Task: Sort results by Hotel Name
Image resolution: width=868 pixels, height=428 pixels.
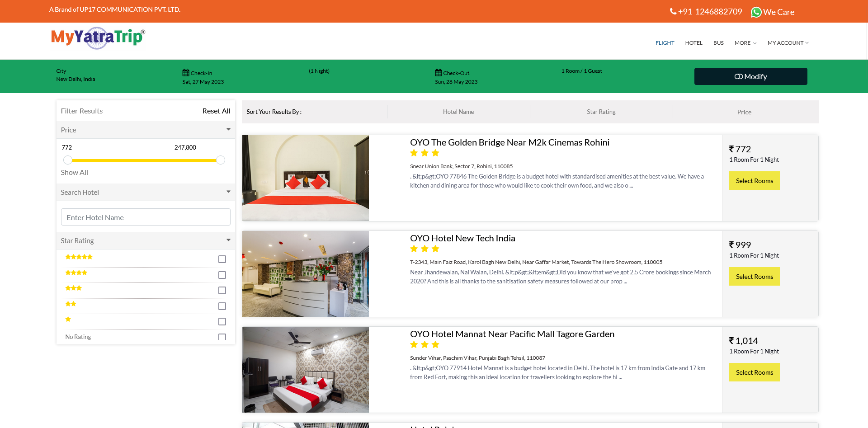Action: 458,112
